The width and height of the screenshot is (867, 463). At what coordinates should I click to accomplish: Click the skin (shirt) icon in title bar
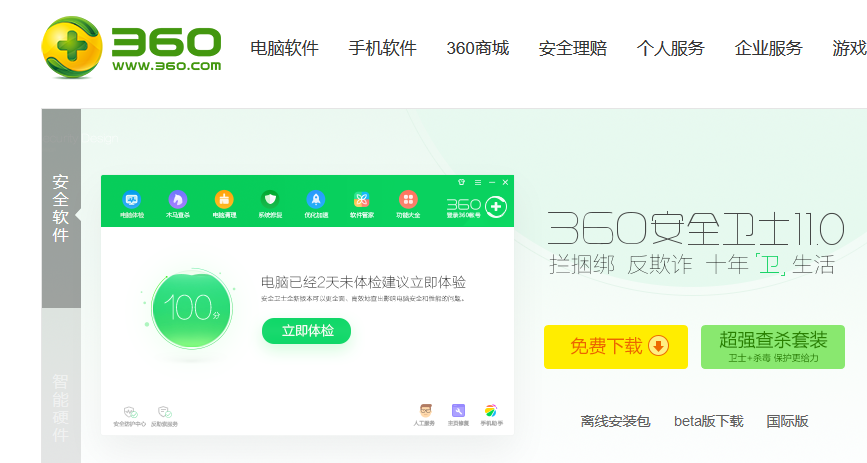462,182
